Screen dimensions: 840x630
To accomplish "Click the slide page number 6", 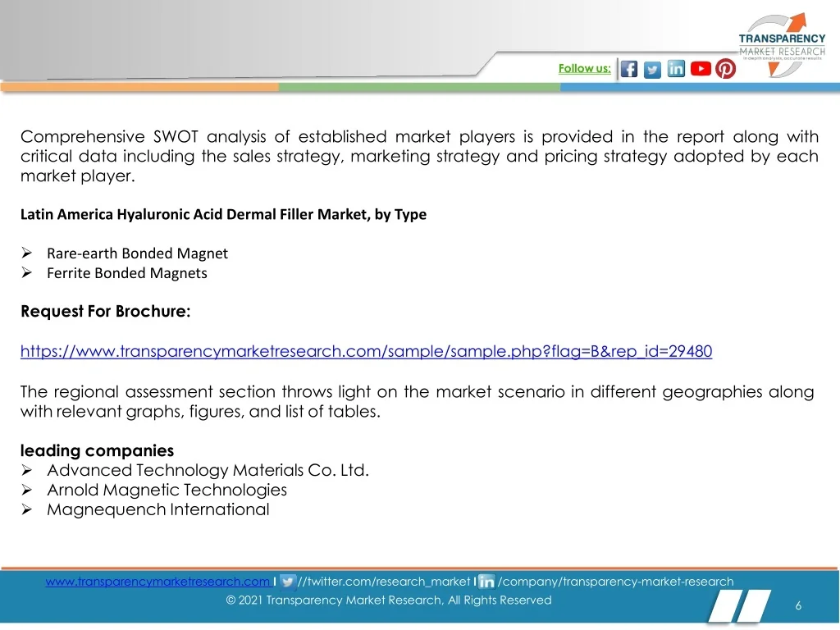I will (797, 605).
